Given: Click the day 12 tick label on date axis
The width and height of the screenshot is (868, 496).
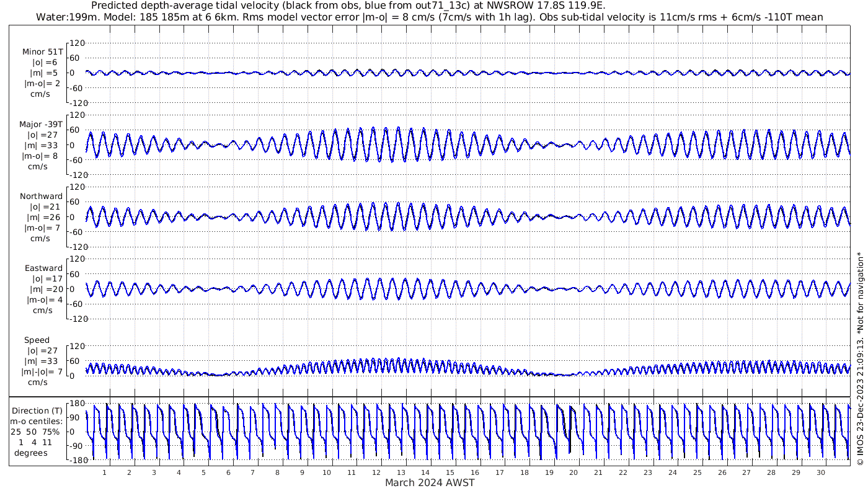Looking at the screenshot, I should pos(376,472).
